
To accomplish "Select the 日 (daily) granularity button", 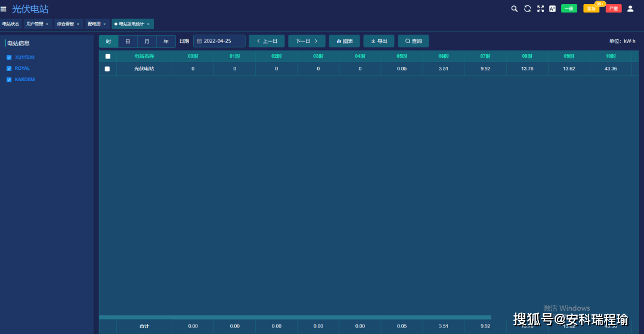I will coord(128,41).
